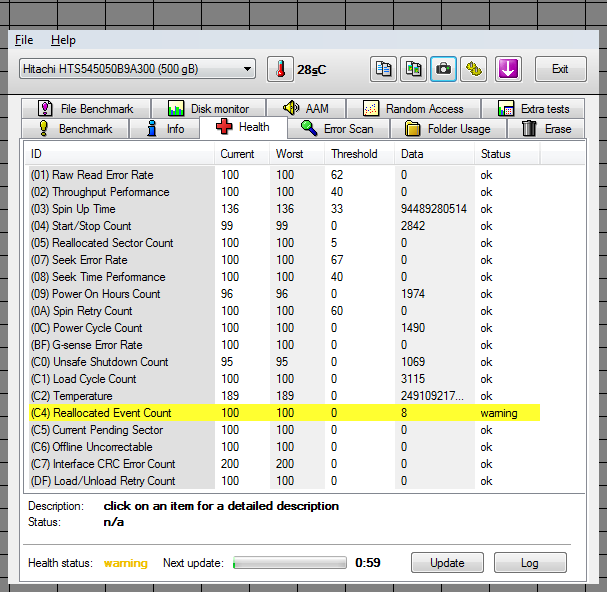The width and height of the screenshot is (607, 592).
Task: Switch to the File Benchmark tab
Action: click(x=86, y=109)
